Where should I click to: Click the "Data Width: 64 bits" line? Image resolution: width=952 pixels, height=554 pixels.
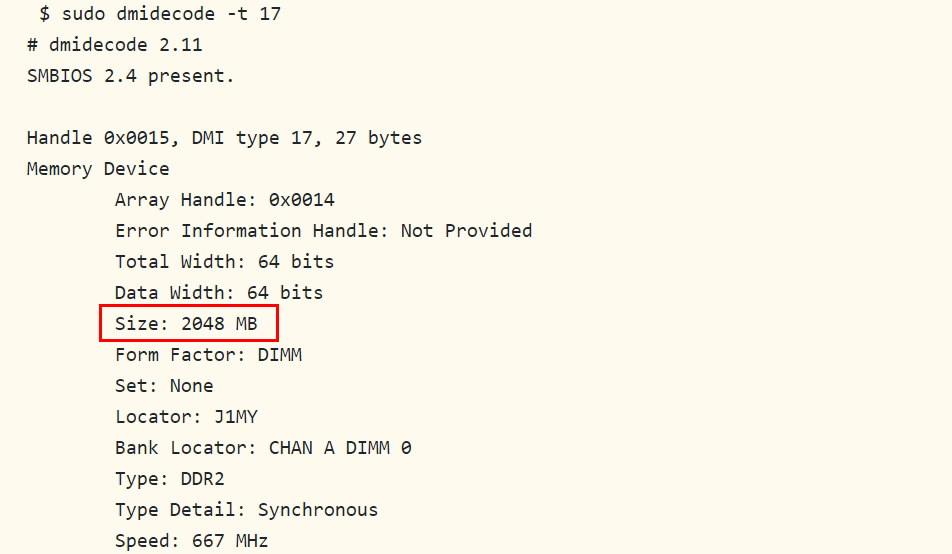(x=219, y=293)
